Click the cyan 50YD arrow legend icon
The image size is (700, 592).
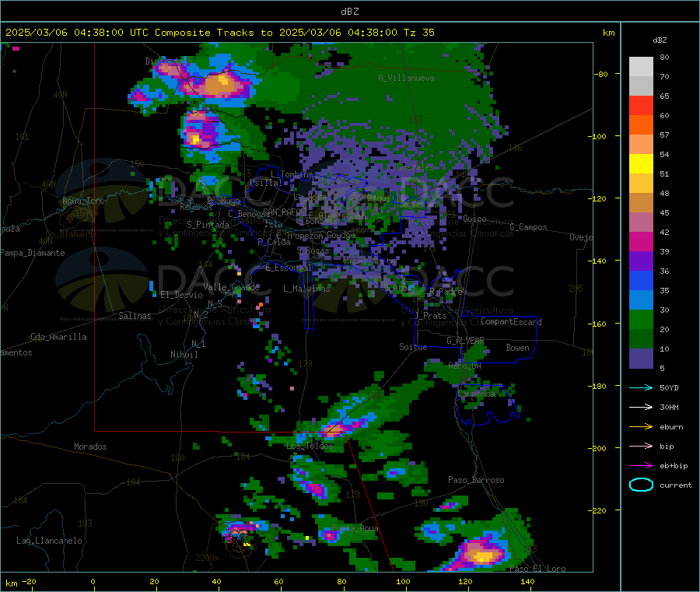tap(641, 387)
